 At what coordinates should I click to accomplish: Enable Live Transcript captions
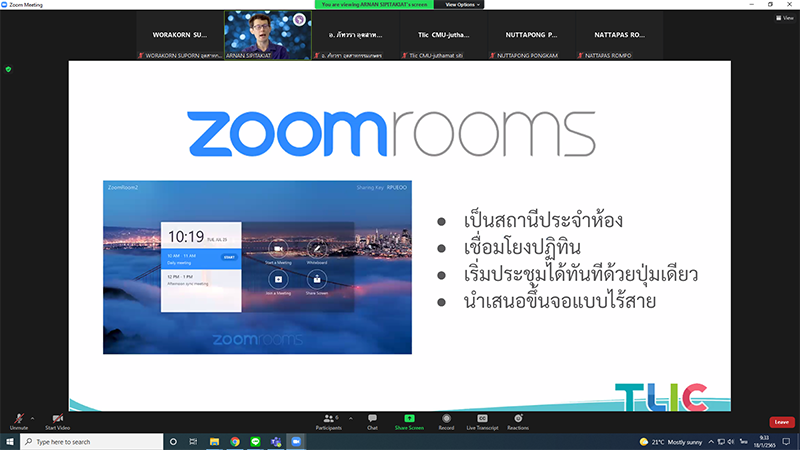482,421
